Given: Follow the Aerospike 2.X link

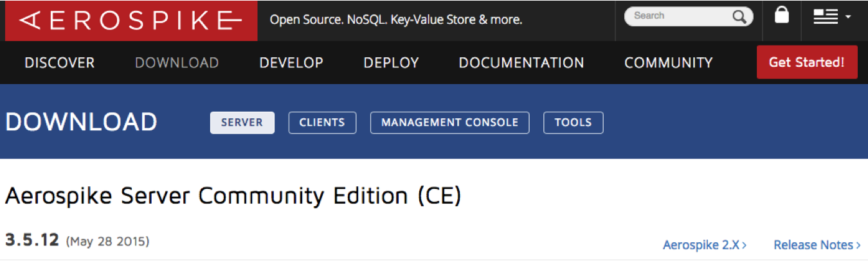Looking at the screenshot, I should click(x=705, y=245).
